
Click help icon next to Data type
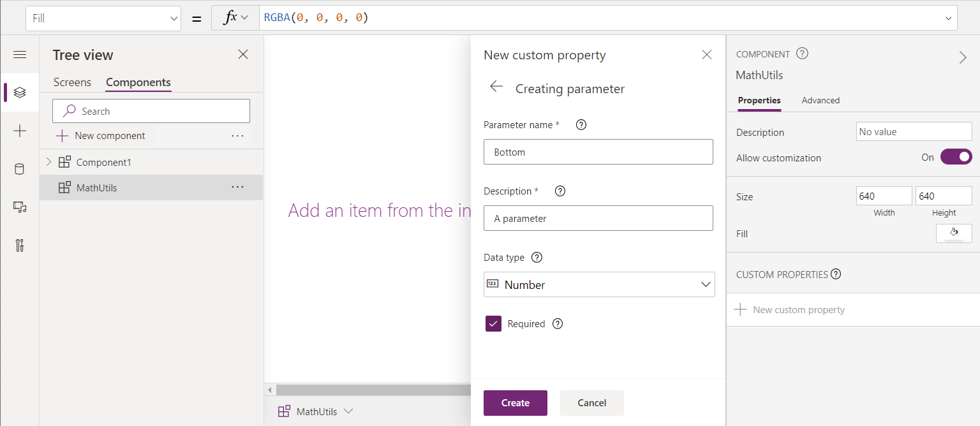pos(537,258)
